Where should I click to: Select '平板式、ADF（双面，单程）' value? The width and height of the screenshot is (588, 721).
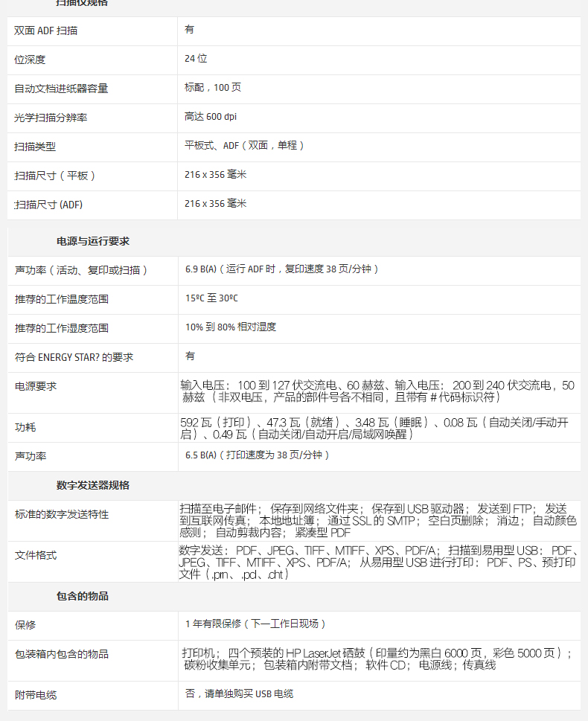244,145
